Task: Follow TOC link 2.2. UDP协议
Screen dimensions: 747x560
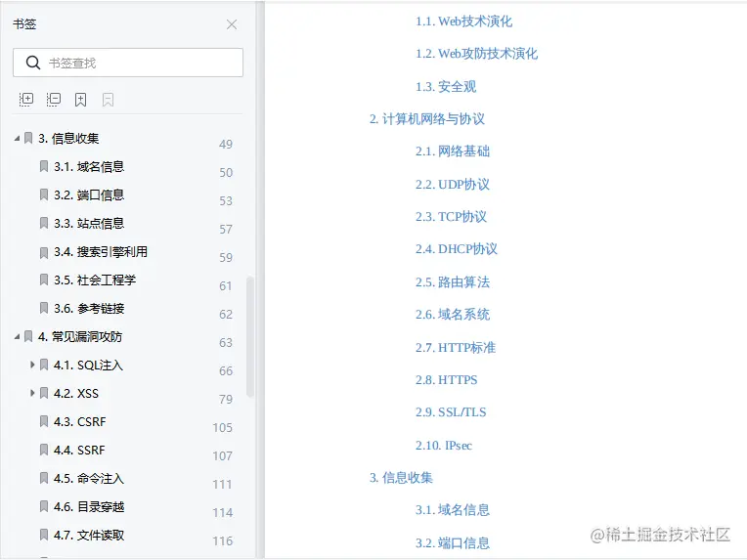Action: point(452,185)
